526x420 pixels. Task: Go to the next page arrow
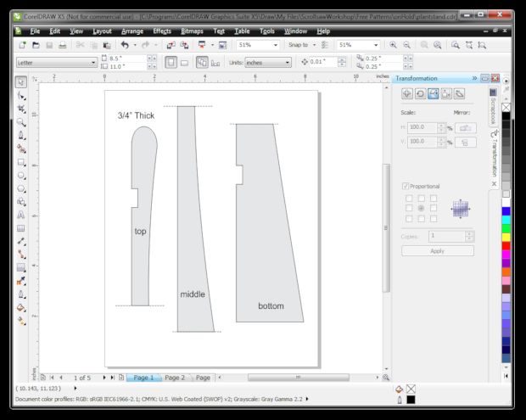coord(104,378)
